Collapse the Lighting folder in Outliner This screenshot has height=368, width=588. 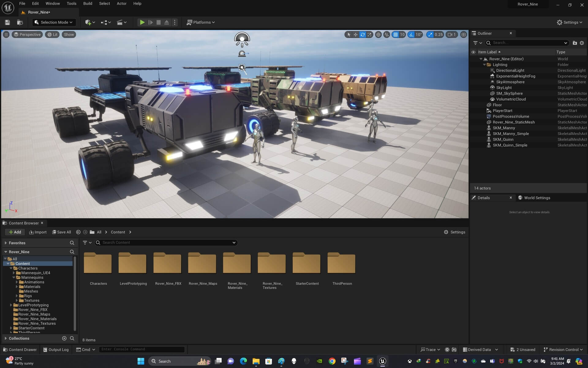484,65
